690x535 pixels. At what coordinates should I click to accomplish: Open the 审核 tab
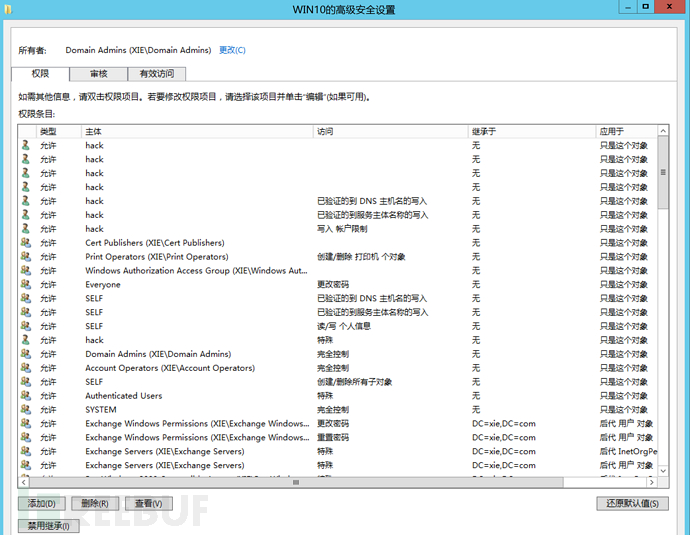pos(99,74)
